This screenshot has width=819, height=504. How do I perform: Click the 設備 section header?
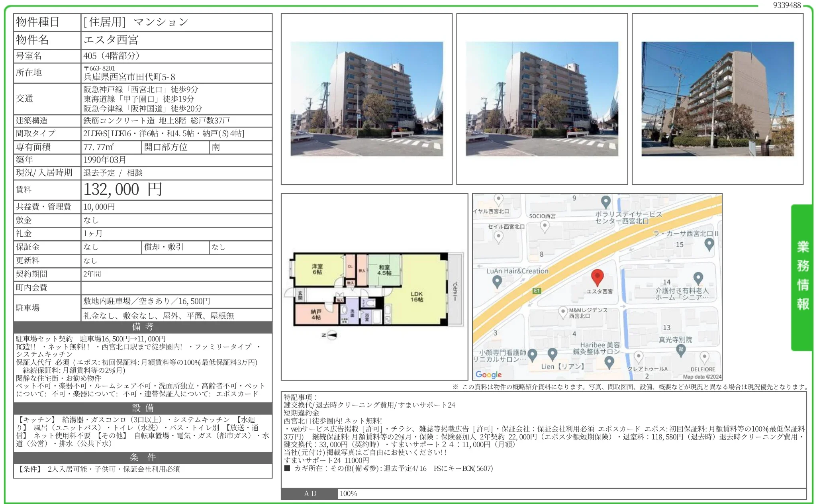click(143, 408)
